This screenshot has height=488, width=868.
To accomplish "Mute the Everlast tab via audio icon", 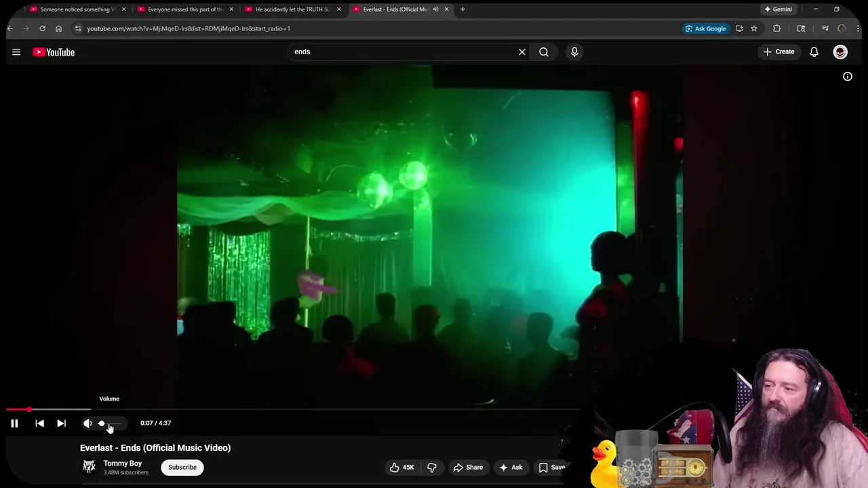I will point(435,9).
